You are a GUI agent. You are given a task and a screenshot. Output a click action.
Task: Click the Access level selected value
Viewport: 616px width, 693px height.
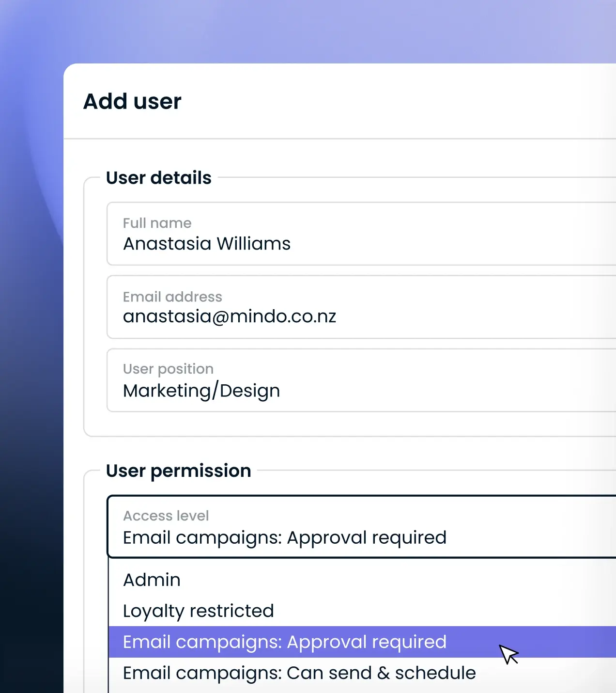click(284, 537)
